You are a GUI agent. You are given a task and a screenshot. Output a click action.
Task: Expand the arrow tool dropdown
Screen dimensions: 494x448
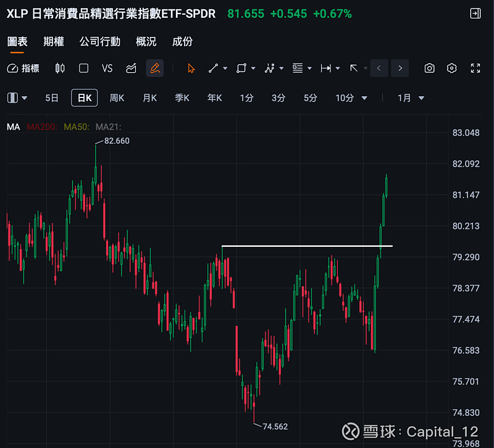tap(366, 68)
